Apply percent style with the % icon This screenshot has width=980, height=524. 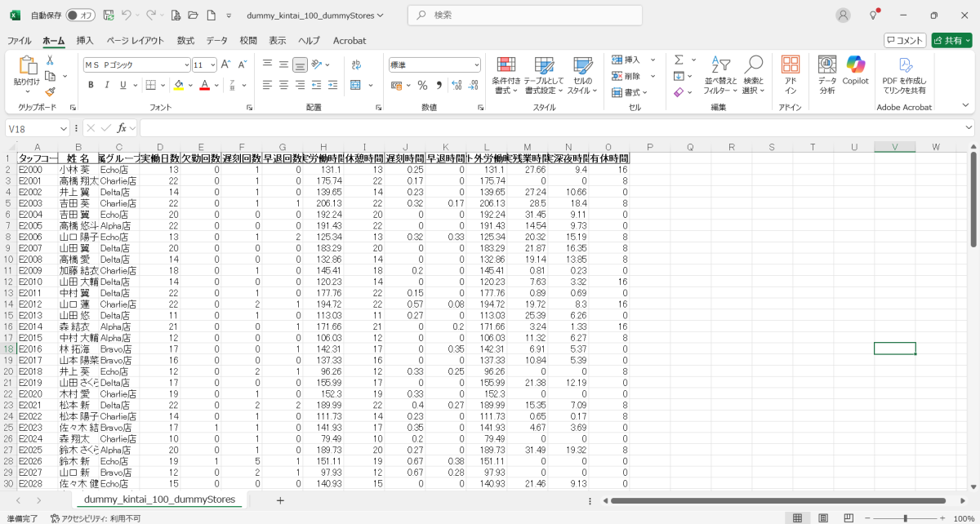(422, 85)
